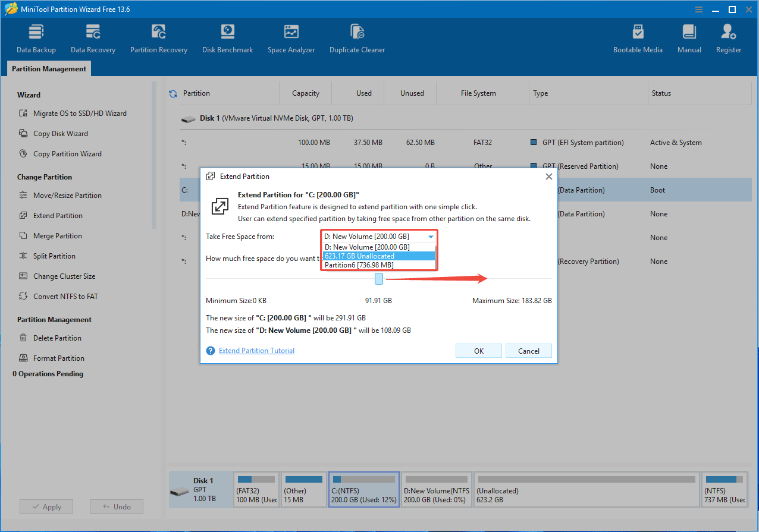Sort by the Used column header
The image size is (759, 532).
click(364, 93)
